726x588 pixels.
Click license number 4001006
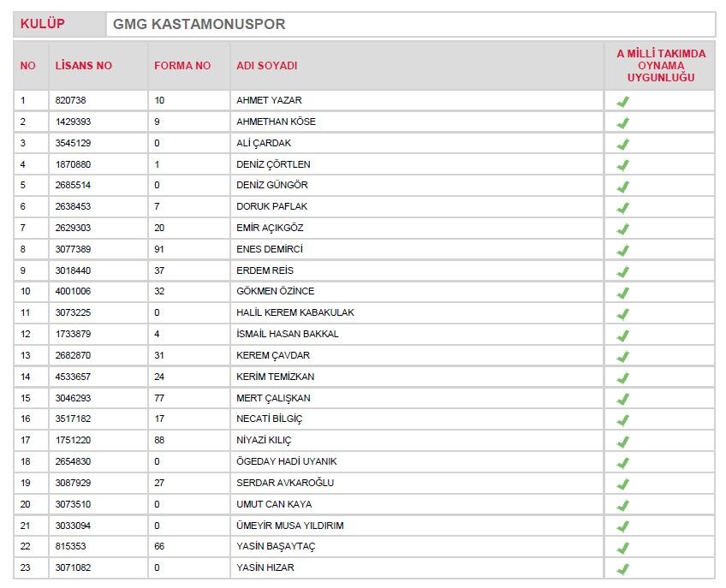(73, 291)
